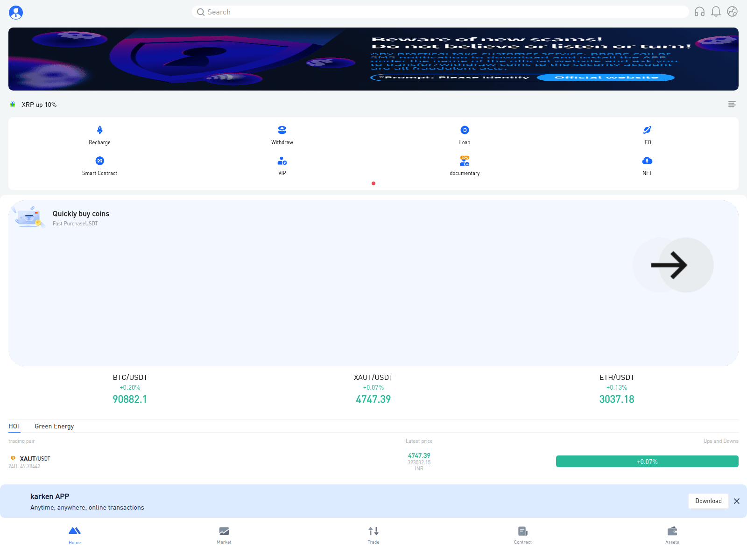The image size is (747, 560).
Task: Open the Loan feature
Action: coord(465,135)
